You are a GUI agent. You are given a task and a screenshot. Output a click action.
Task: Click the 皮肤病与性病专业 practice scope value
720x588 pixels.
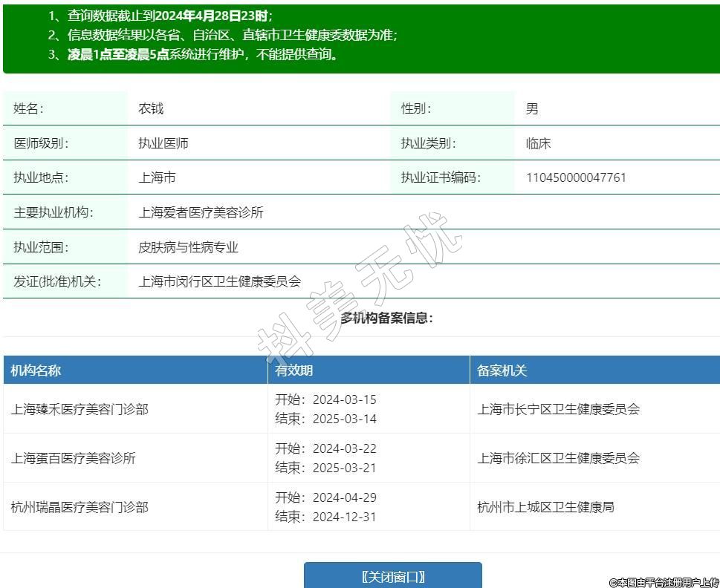click(188, 247)
